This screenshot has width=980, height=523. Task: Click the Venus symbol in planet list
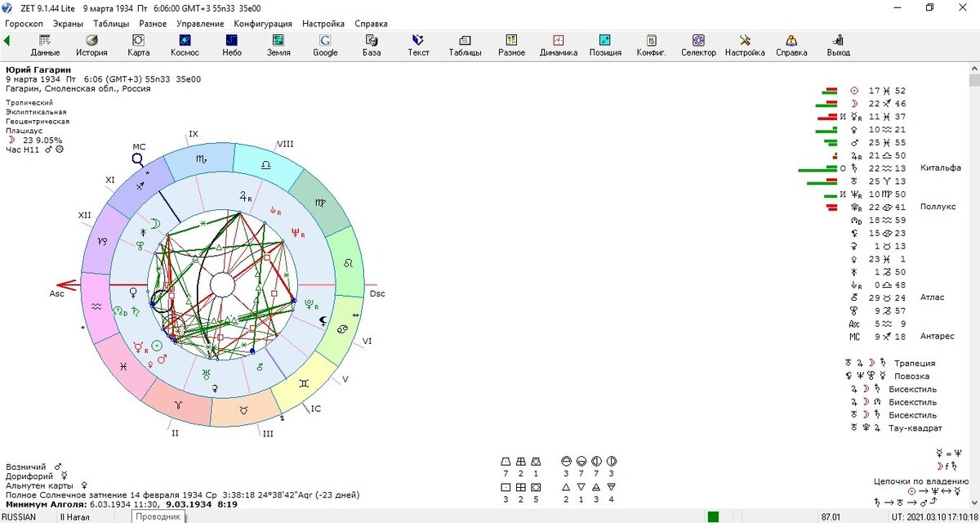point(854,129)
